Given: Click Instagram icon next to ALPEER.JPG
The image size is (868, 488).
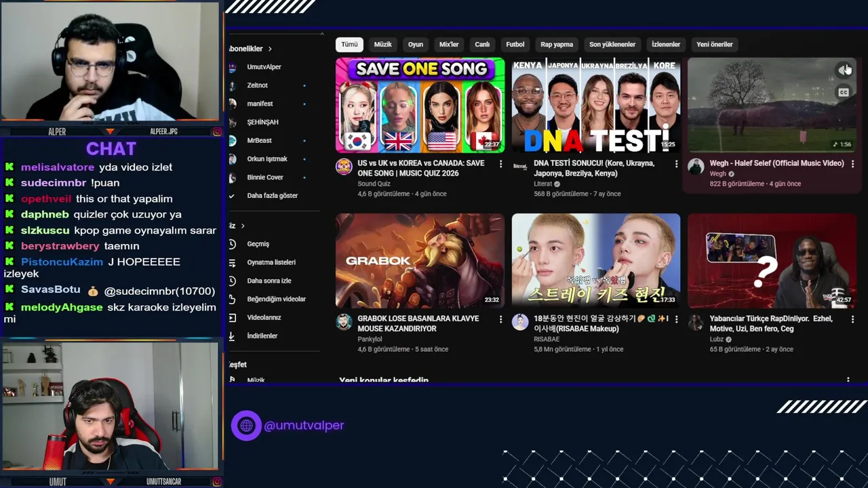Looking at the screenshot, I should coord(217,131).
